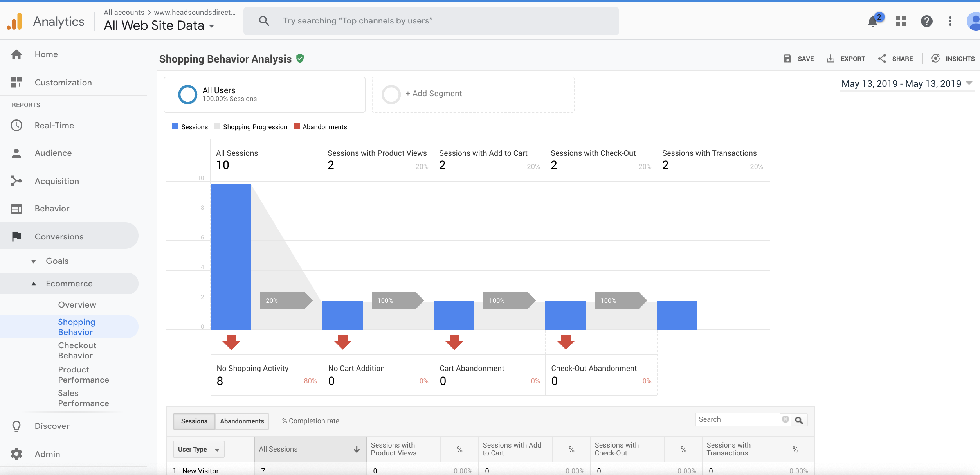Screen dimensions: 980x475
Task: Click the Save floppy disk icon
Action: 787,59
